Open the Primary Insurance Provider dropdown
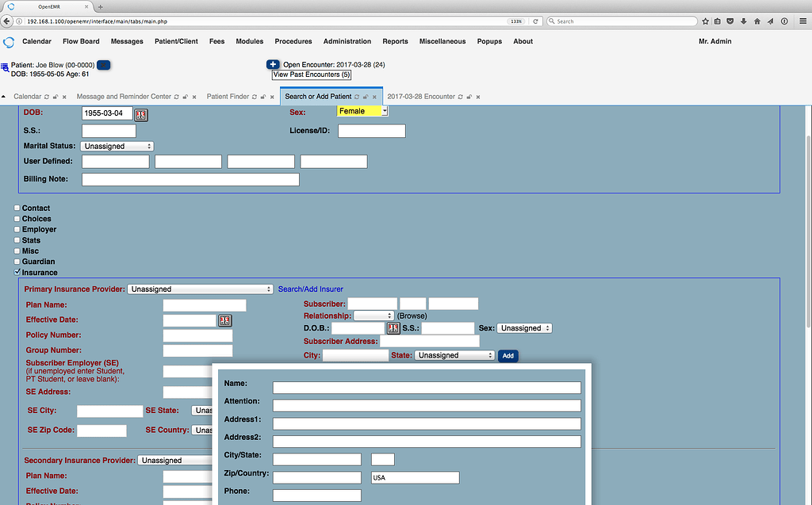Viewport: 812px width, 505px height. click(200, 289)
